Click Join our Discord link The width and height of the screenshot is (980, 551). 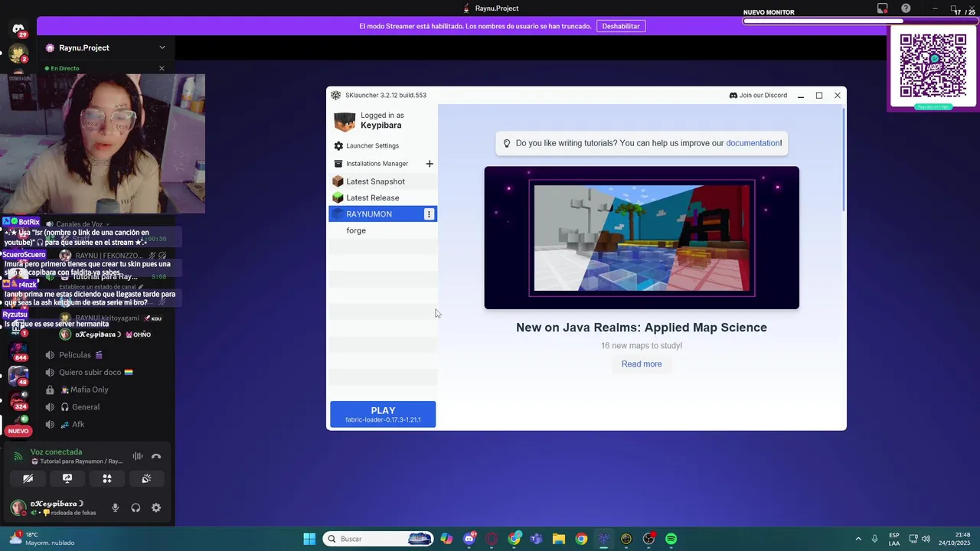[758, 96]
